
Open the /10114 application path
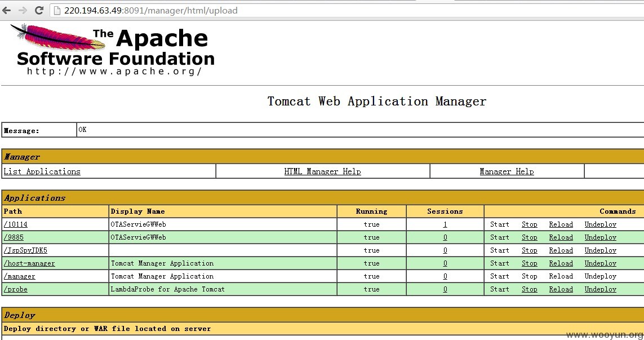16,224
